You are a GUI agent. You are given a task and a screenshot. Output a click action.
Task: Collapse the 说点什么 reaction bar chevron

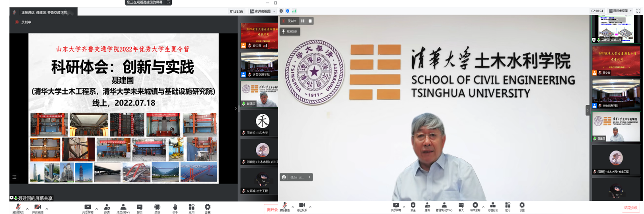(309, 177)
